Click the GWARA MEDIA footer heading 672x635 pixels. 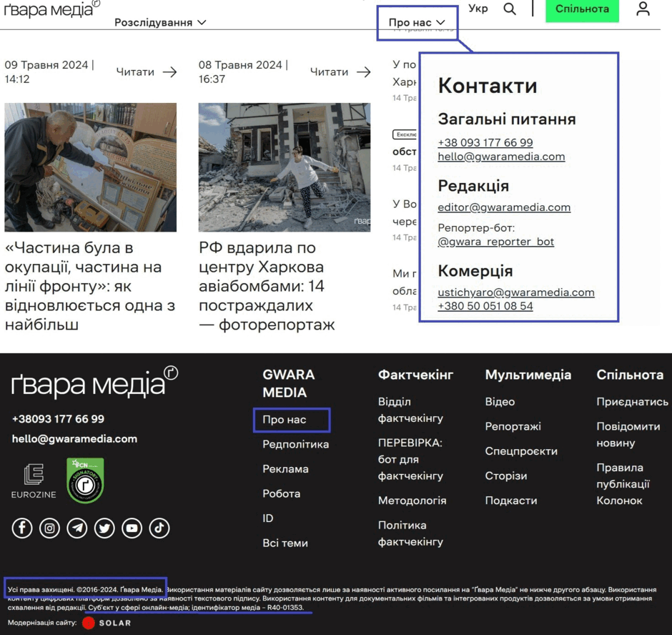pyautogui.click(x=288, y=383)
